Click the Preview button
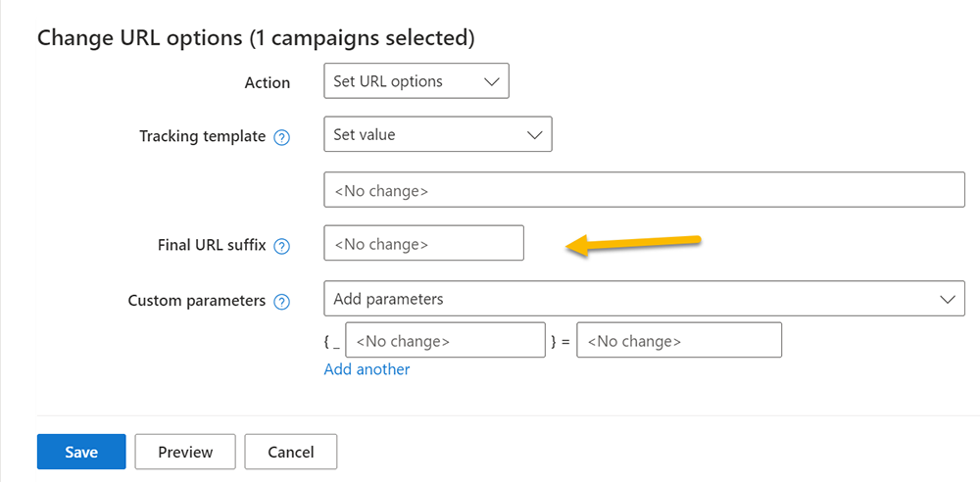 tap(185, 452)
